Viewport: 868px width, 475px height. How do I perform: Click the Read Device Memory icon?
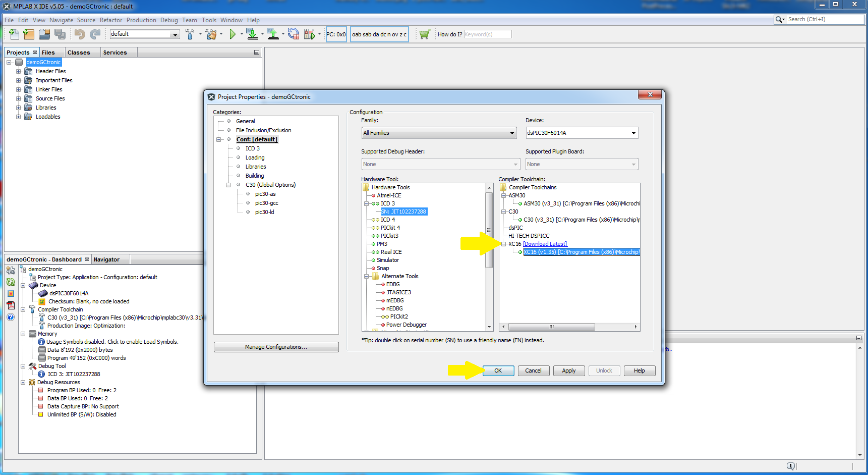pos(272,34)
